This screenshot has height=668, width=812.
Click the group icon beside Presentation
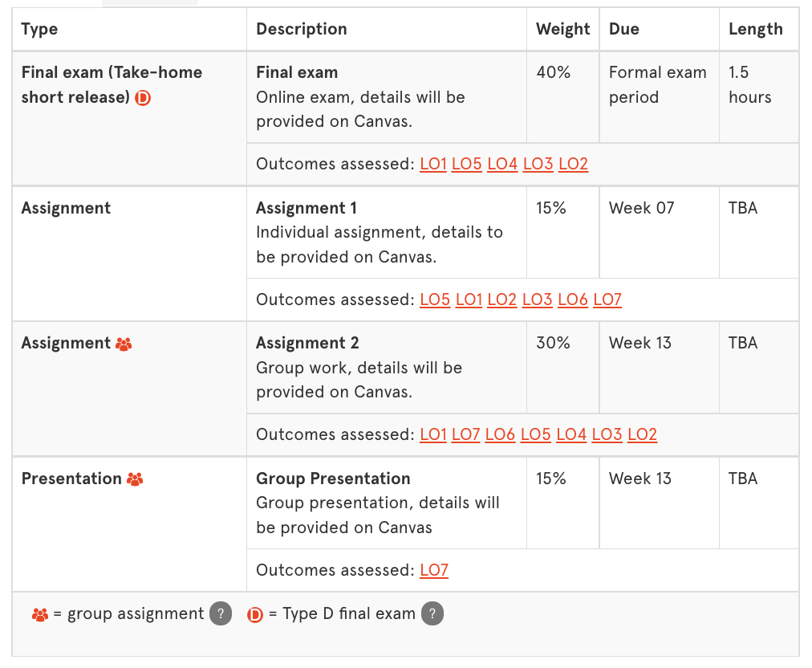point(135,479)
